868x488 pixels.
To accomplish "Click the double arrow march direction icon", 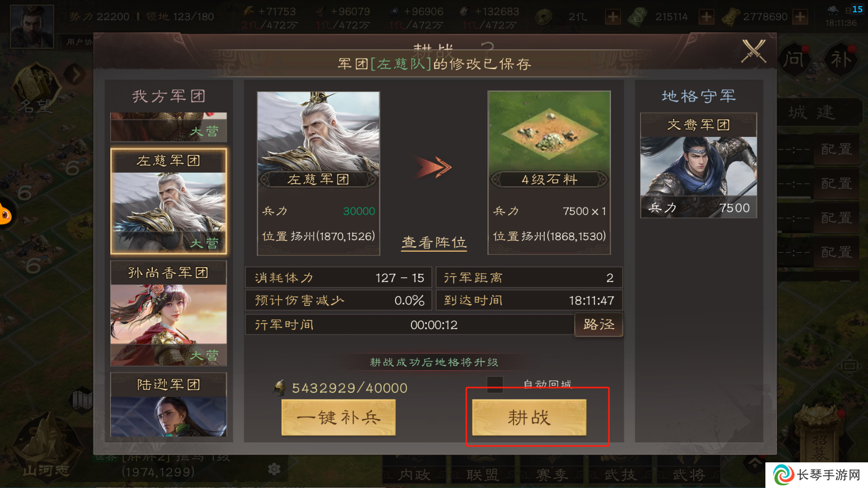I will (x=434, y=167).
